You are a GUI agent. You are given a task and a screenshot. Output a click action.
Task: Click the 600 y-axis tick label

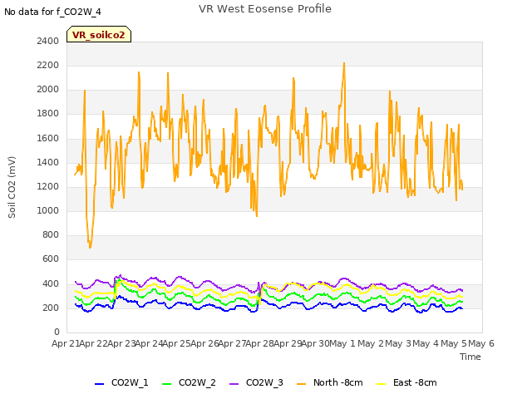(x=51, y=259)
